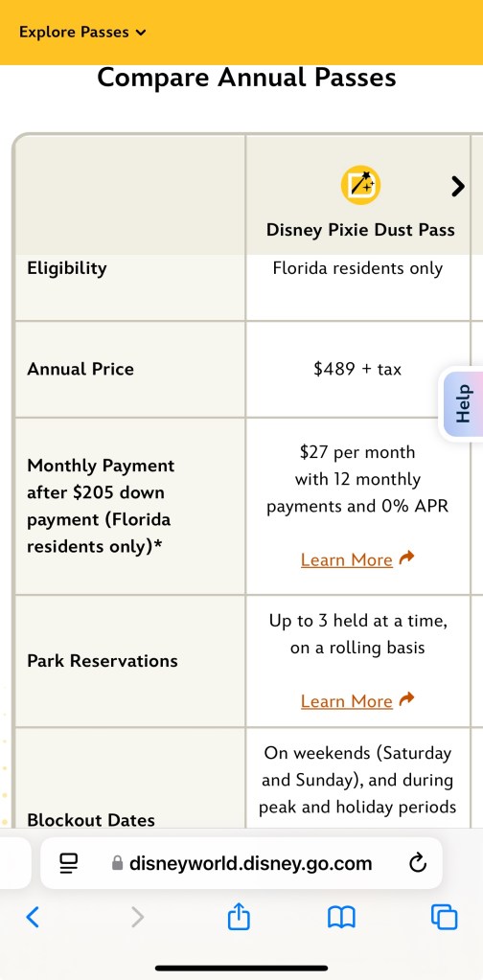The width and height of the screenshot is (483, 980).
Task: Tap the lock icon in address bar
Action: pyautogui.click(x=117, y=864)
